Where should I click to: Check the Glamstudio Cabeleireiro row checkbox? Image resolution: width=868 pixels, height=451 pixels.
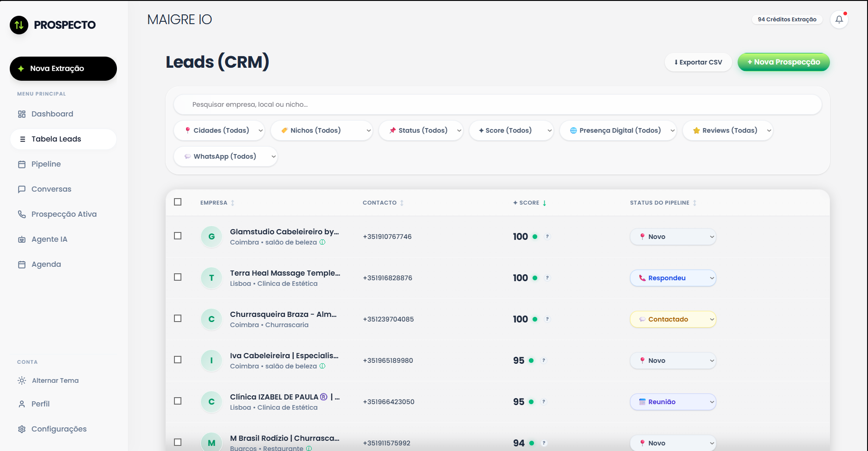point(178,236)
